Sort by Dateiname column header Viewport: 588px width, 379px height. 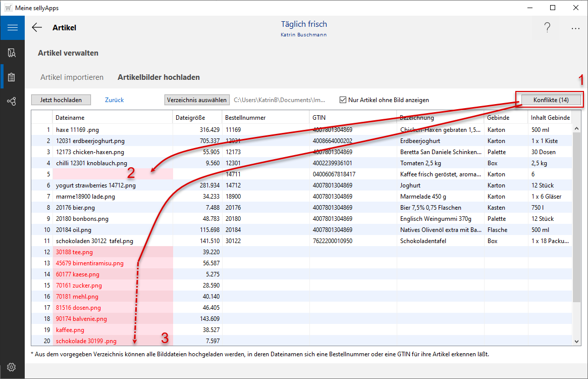pyautogui.click(x=112, y=118)
